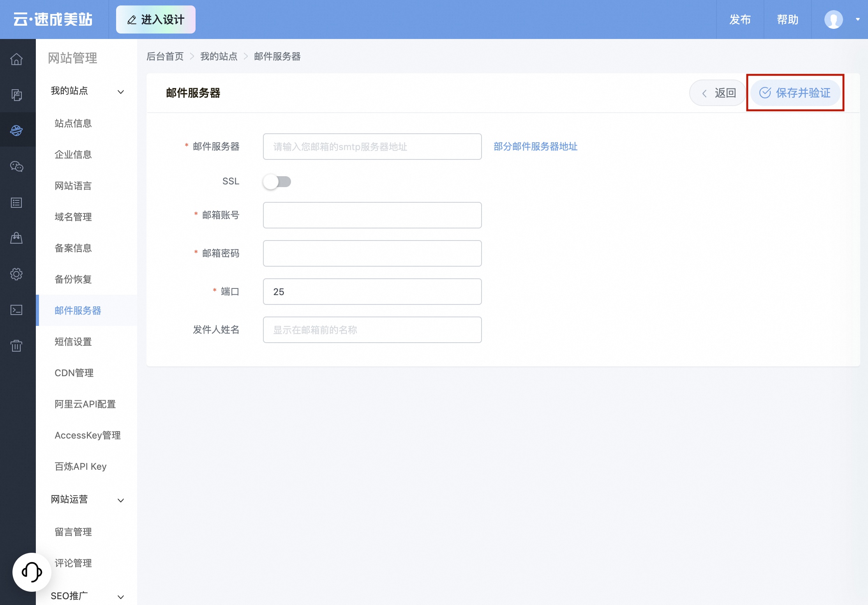Open 短信设置 in side menu

[x=73, y=342]
